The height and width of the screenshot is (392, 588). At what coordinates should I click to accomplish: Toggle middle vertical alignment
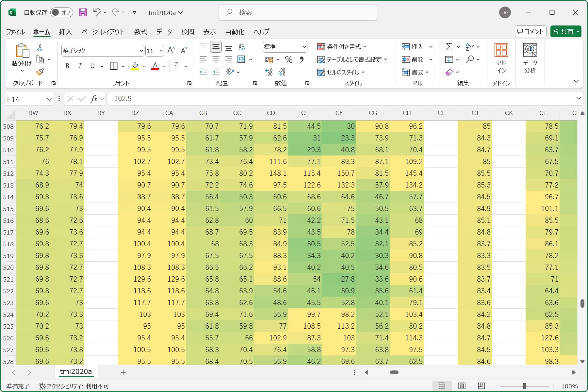pyautogui.click(x=216, y=47)
